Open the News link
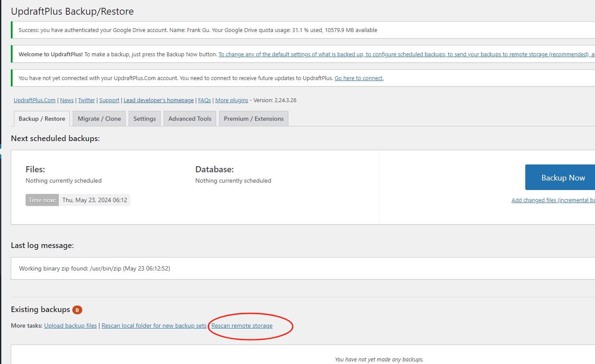The width and height of the screenshot is (595, 364). point(67,100)
